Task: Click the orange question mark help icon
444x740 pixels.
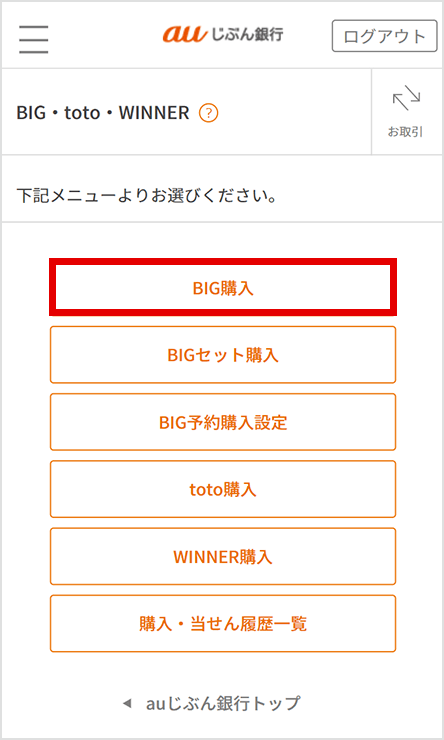Action: click(209, 113)
